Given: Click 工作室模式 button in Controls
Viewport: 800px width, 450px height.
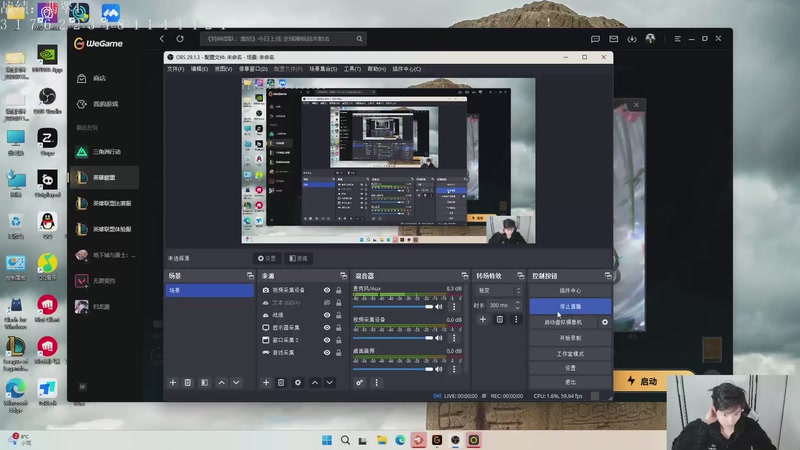Looking at the screenshot, I should [570, 354].
